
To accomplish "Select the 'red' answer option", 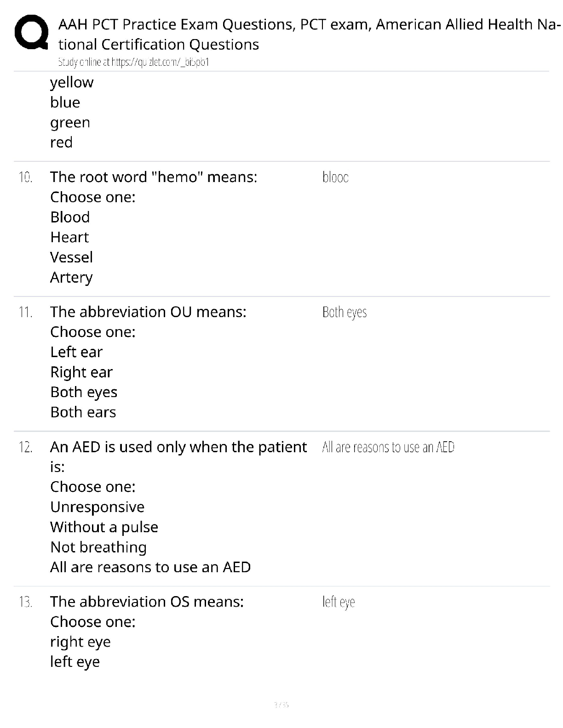I will coord(61,142).
